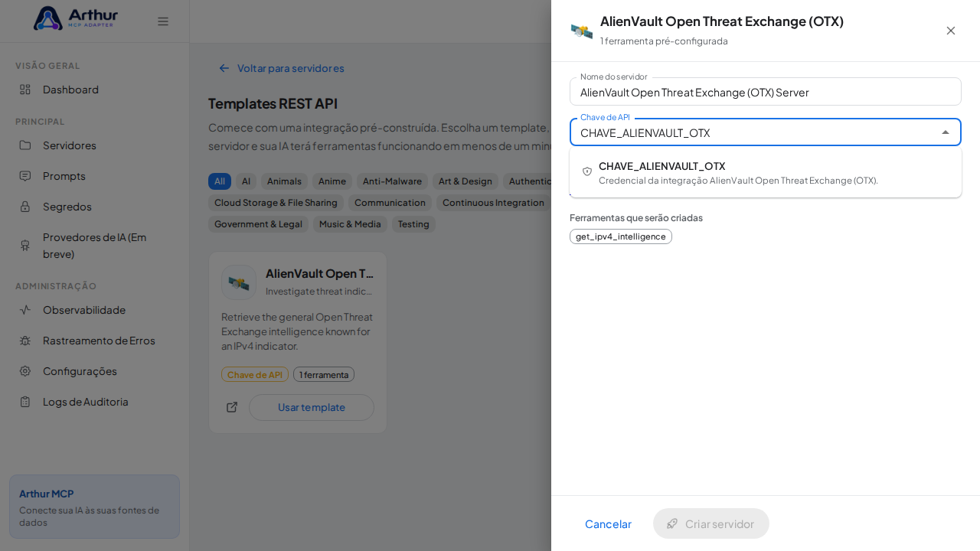Click the Logs de Auditoria clipboard icon
The image size is (980, 551).
(25, 402)
